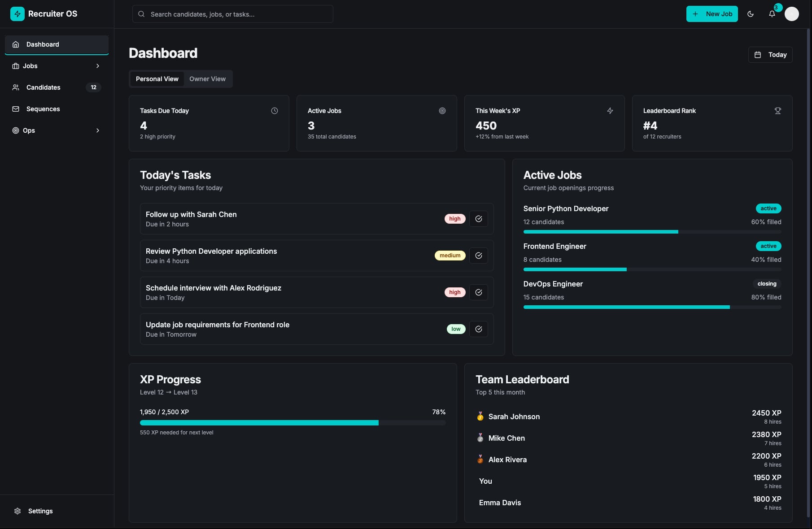The height and width of the screenshot is (529, 812).
Task: Open Sequences from the sidebar
Action: point(43,109)
